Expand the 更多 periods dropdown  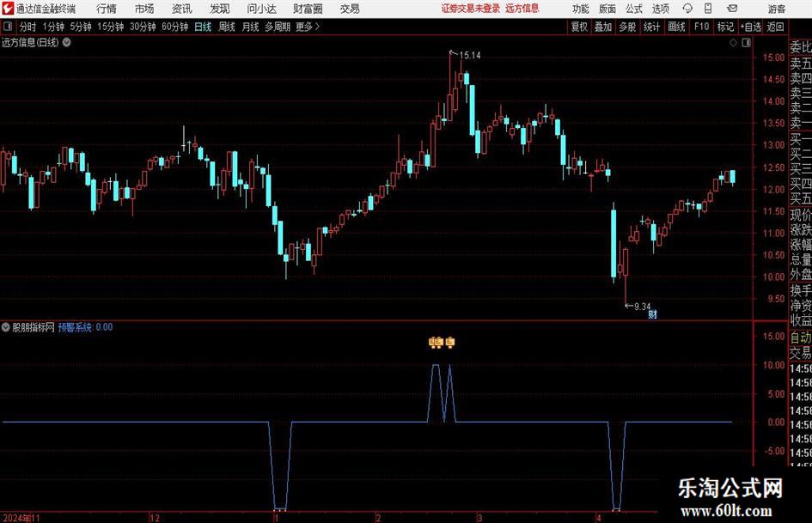[x=308, y=27]
